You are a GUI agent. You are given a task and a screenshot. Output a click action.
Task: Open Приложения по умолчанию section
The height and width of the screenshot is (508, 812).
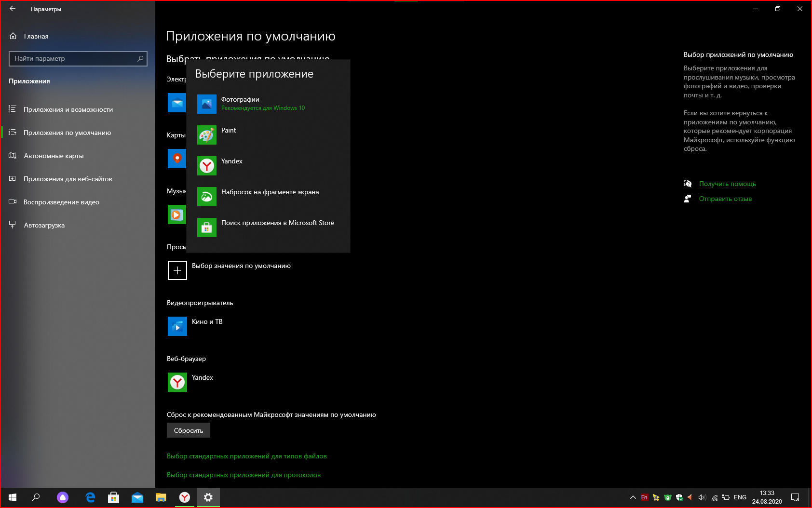tap(78, 133)
